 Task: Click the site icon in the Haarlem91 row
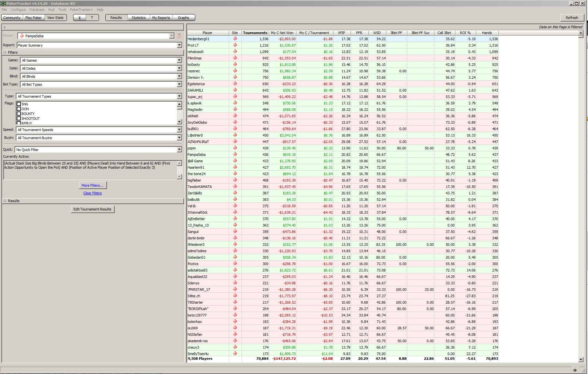[x=235, y=167]
